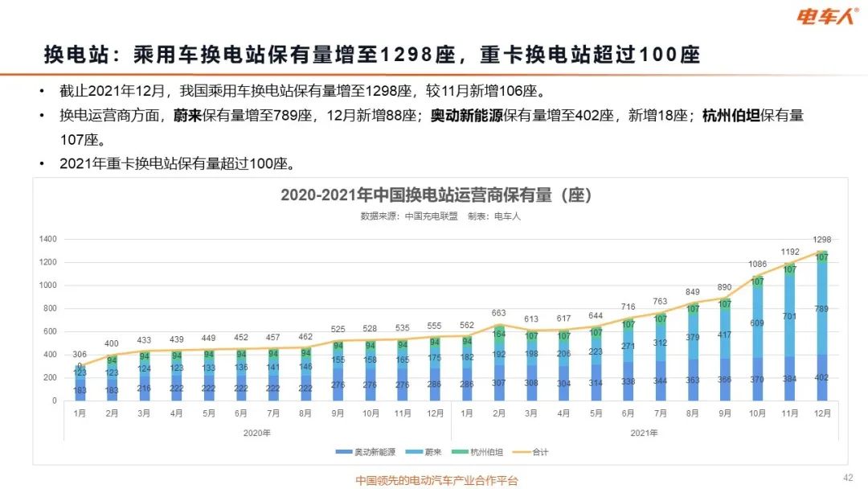The width and height of the screenshot is (868, 489).
Task: Click the 716 total data label
Action: (628, 306)
